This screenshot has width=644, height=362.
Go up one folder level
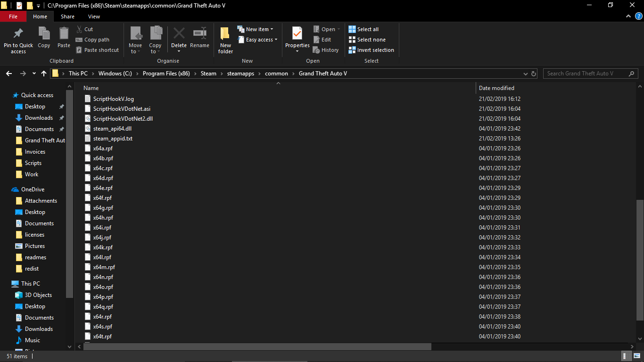pos(44,74)
